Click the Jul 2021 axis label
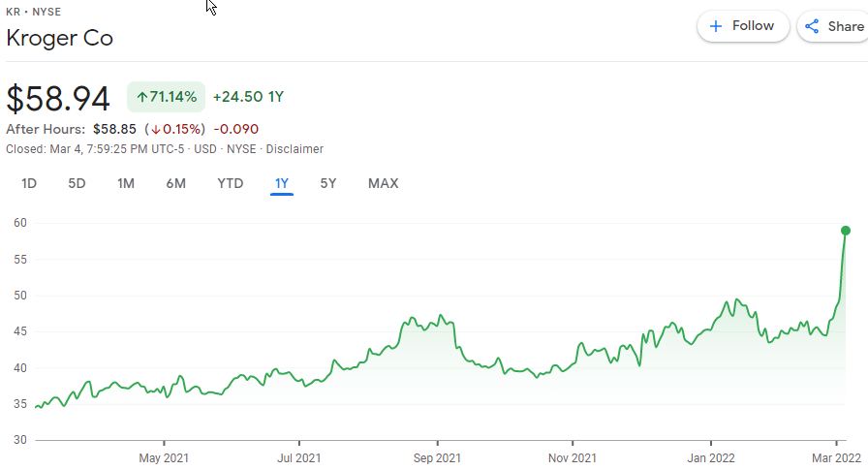This screenshot has height=470, width=868. pyautogui.click(x=299, y=457)
